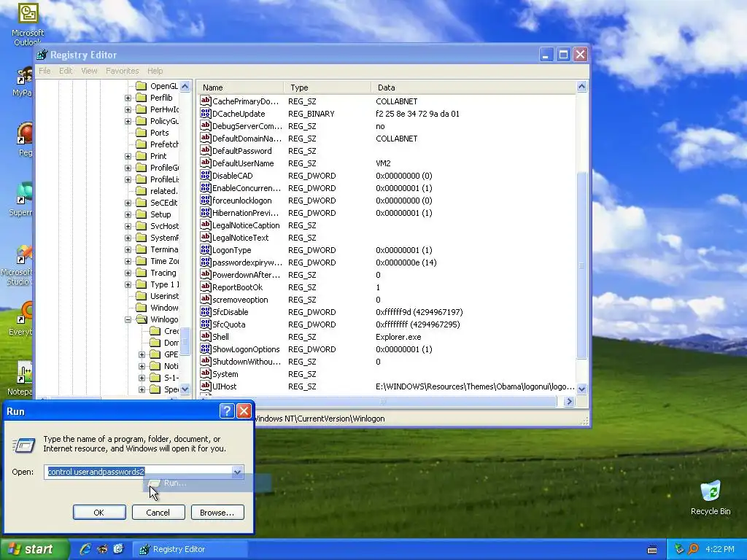Click the Registry Editor title bar icon
The height and width of the screenshot is (560, 747).
click(42, 55)
